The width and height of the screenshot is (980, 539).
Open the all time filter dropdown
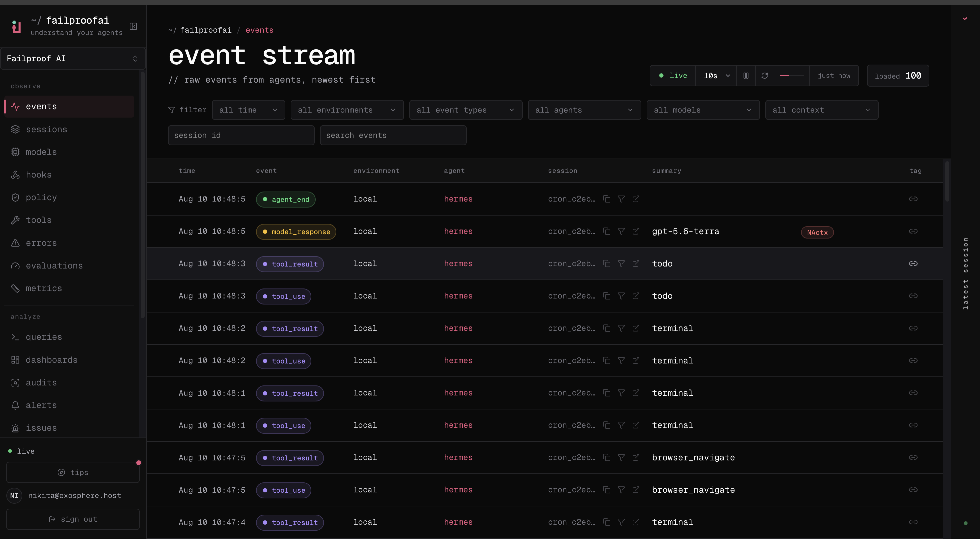click(248, 110)
